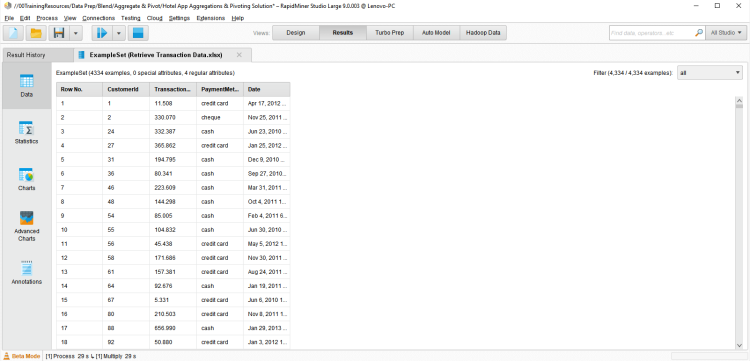750x361 pixels.
Task: Open the All Studio search scope dropdown
Action: pyautogui.click(x=726, y=33)
